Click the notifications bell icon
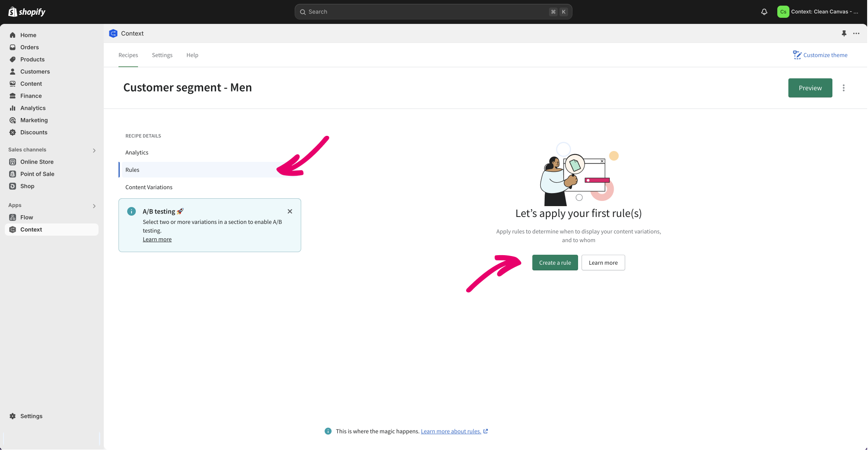Image resolution: width=868 pixels, height=450 pixels. [764, 12]
